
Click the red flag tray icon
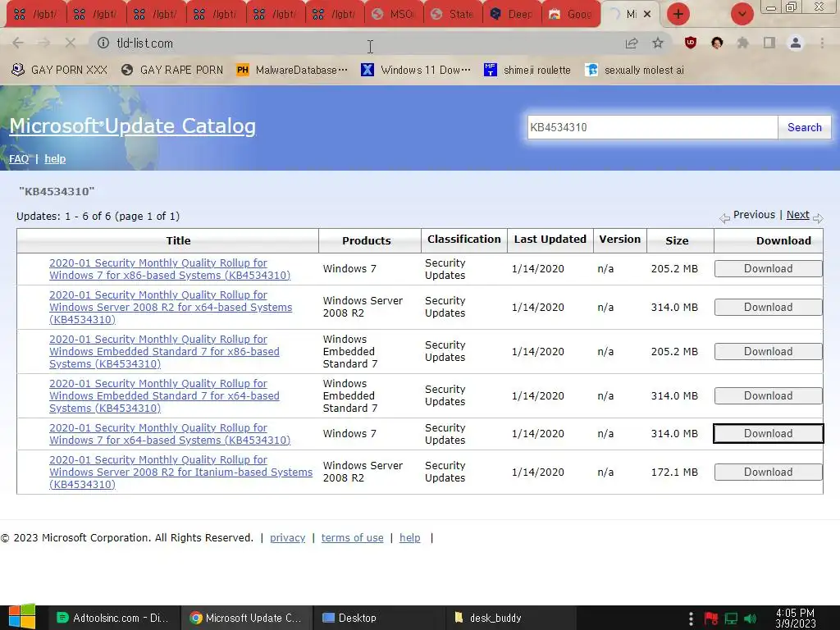711,619
